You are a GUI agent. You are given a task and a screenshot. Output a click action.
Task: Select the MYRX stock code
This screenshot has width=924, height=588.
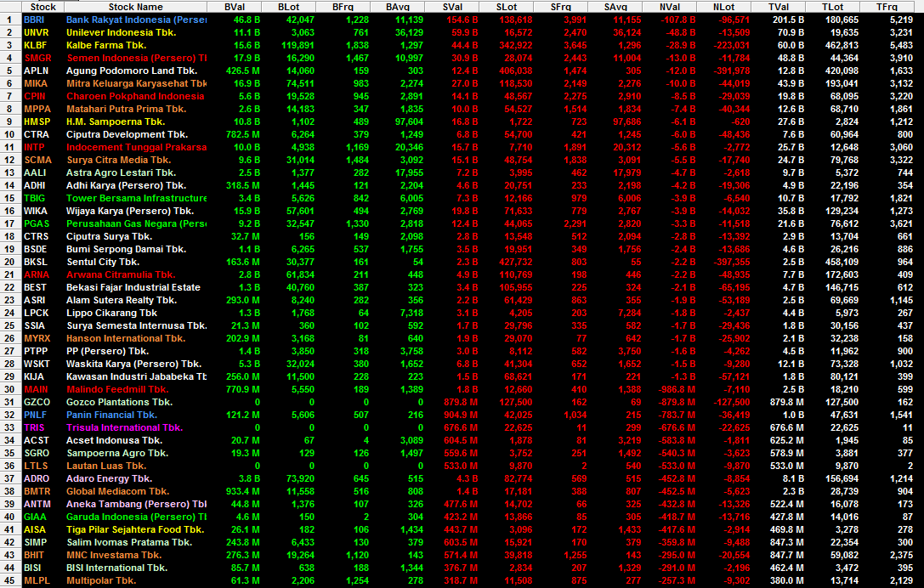[x=37, y=339]
